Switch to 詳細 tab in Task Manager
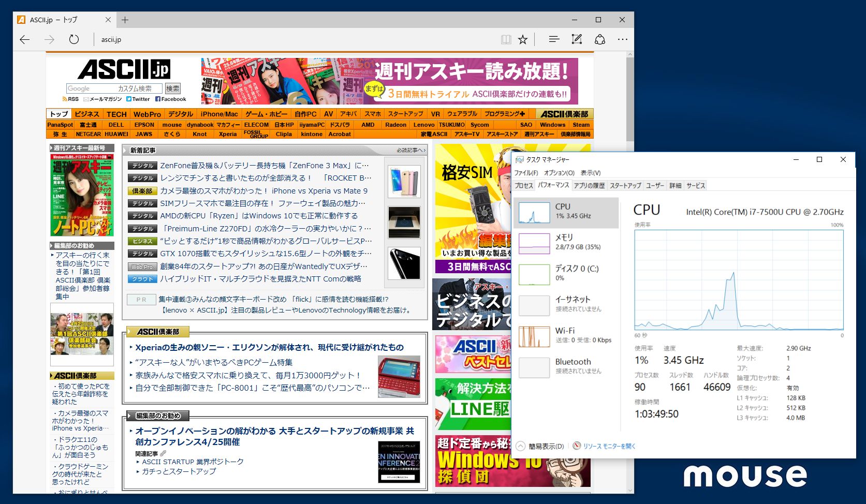Image resolution: width=866 pixels, height=504 pixels. pyautogui.click(x=676, y=185)
